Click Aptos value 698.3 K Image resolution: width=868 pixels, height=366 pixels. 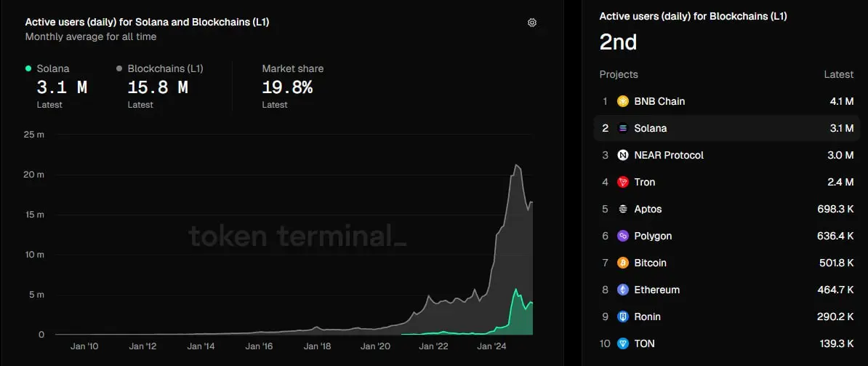(835, 210)
